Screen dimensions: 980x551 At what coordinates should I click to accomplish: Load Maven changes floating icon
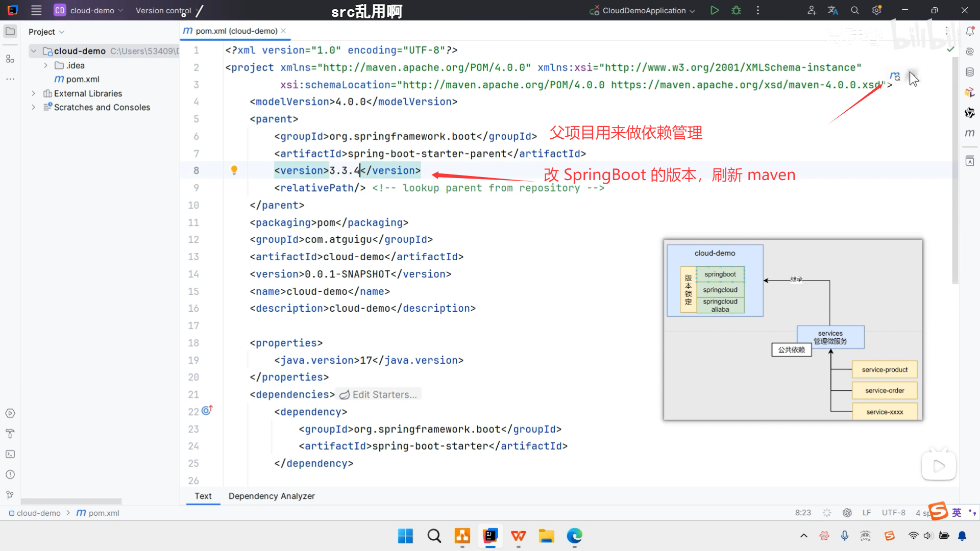[895, 76]
